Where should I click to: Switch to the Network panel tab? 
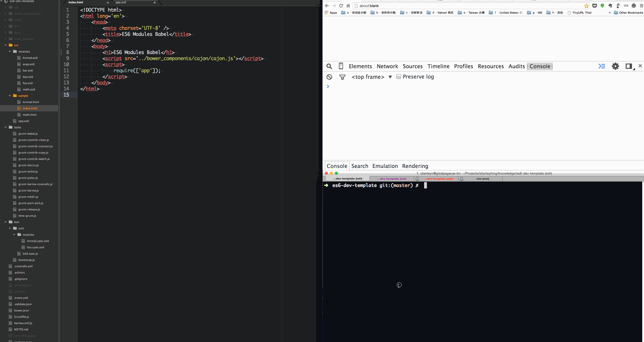pyautogui.click(x=387, y=66)
